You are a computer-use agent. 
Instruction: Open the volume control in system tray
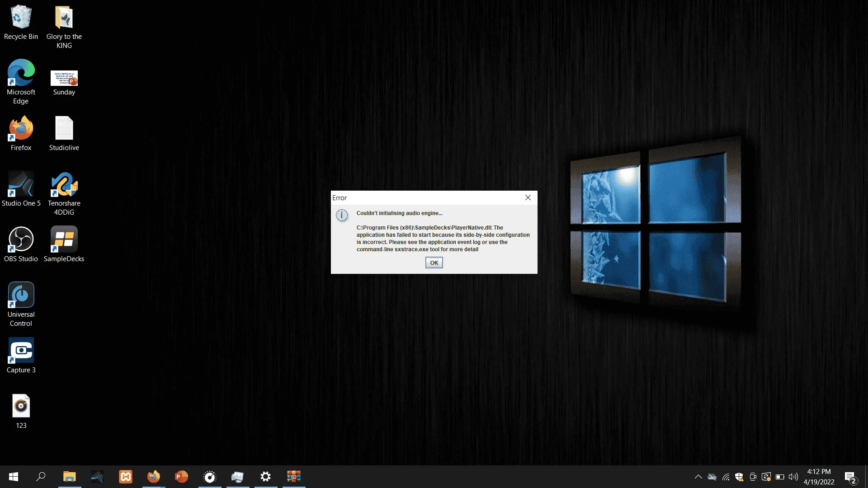point(793,477)
